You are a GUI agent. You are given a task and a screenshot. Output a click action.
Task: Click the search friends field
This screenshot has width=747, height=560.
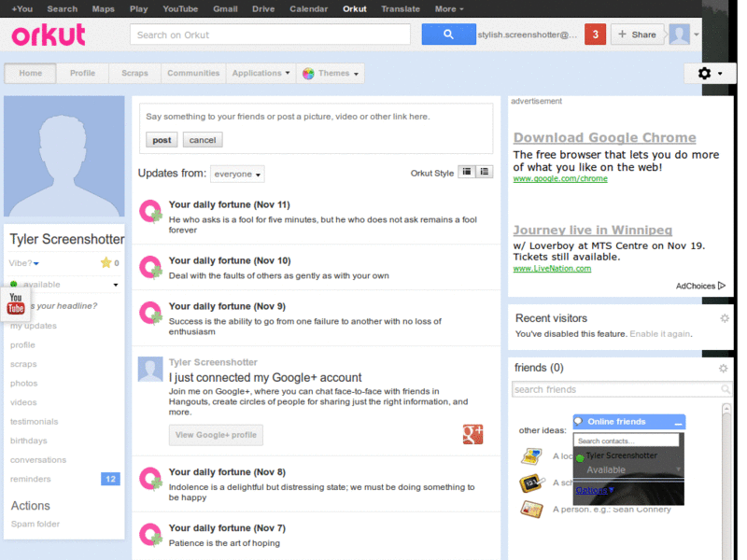click(x=621, y=389)
